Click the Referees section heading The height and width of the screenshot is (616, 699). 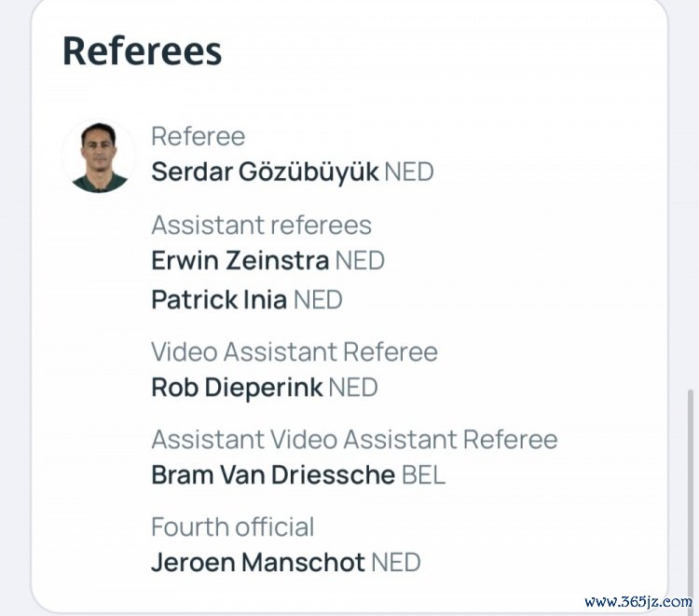pyautogui.click(x=142, y=51)
